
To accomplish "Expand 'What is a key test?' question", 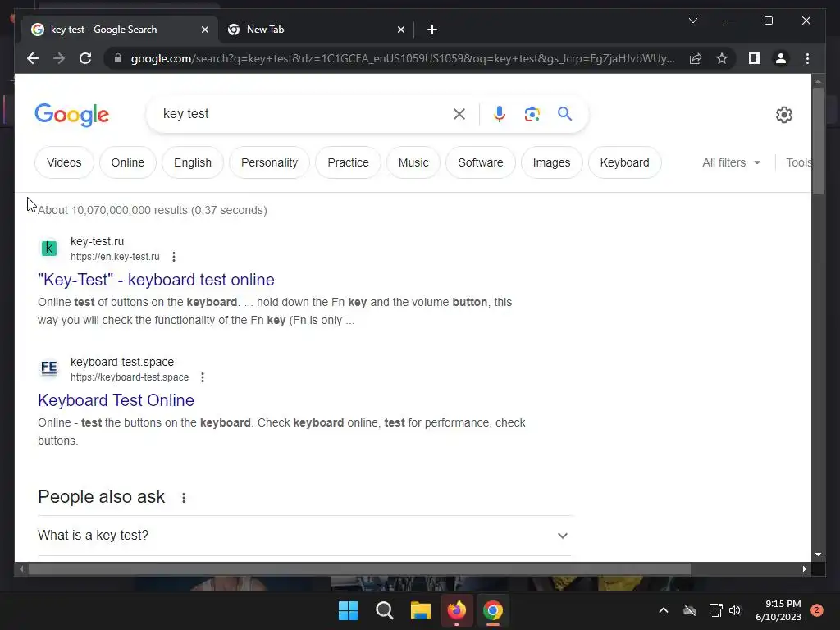I will coord(304,535).
